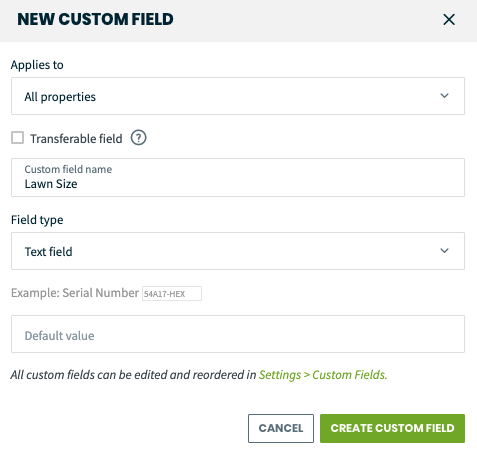The width and height of the screenshot is (477, 454).
Task: Focus the Default value input field
Action: pyautogui.click(x=238, y=334)
